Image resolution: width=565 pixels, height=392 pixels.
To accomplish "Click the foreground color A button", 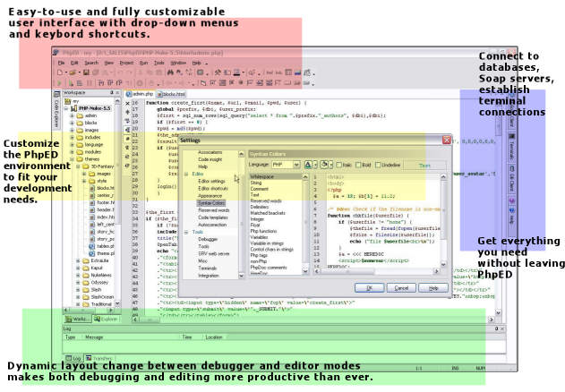I will tap(308, 165).
